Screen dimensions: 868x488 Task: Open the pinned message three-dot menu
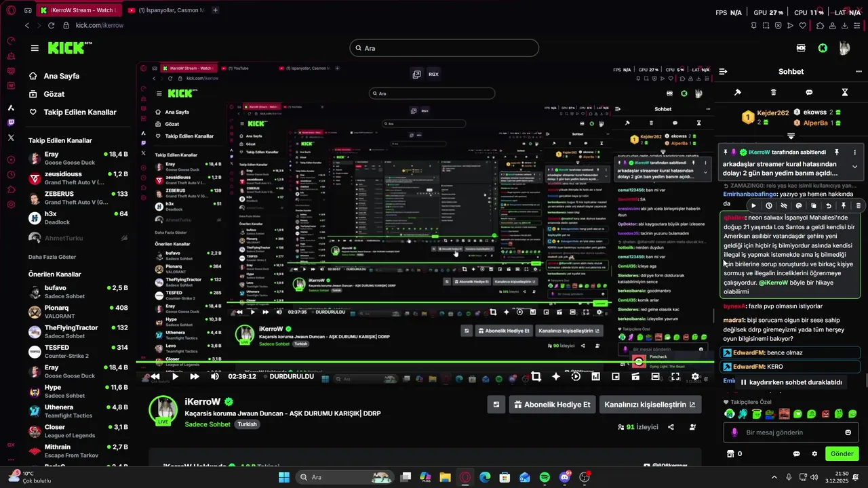click(x=854, y=152)
